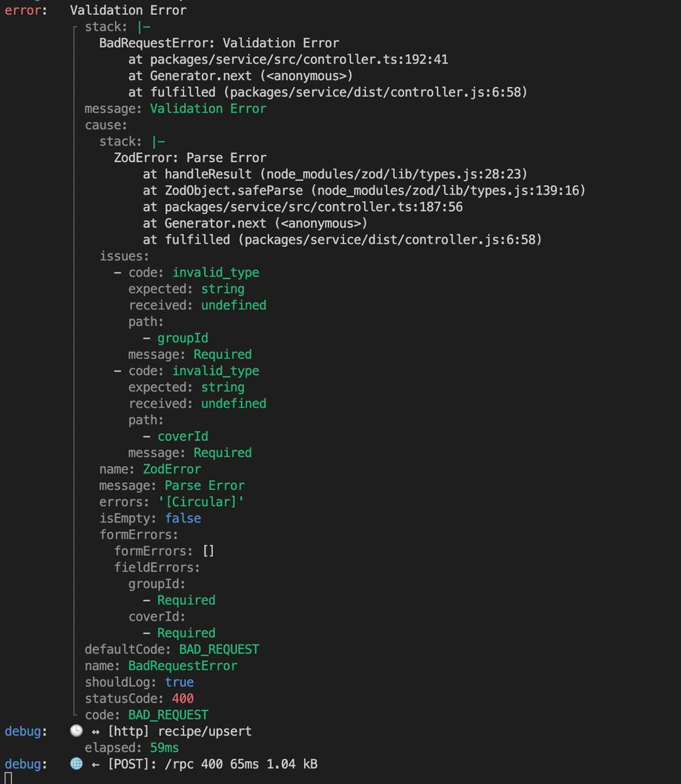This screenshot has height=784, width=681.
Task: Click the "isEmpty: false" line
Action: click(150, 518)
